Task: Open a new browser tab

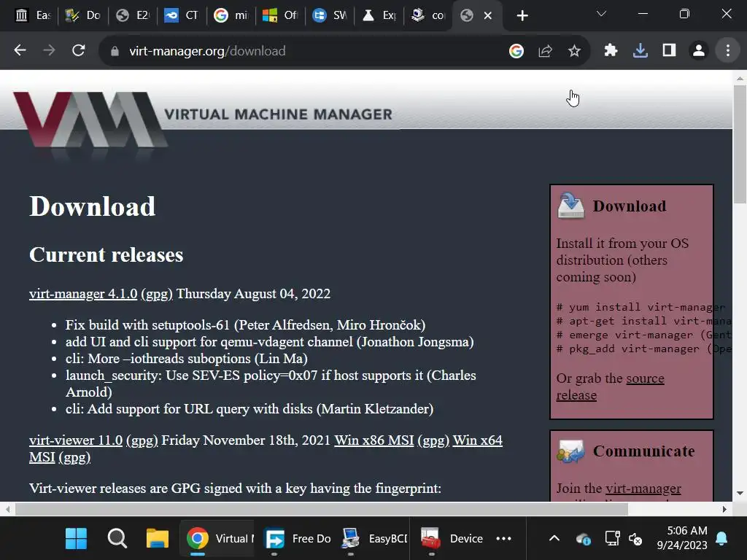Action: click(522, 16)
